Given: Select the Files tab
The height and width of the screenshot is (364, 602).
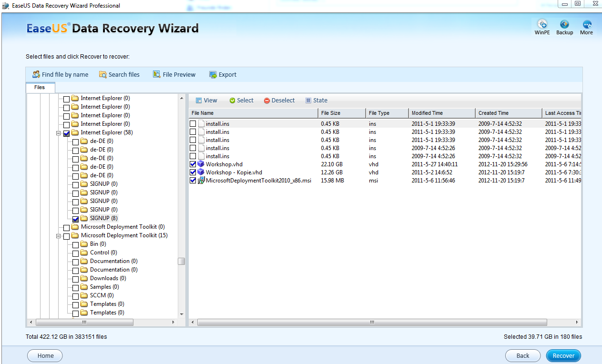Looking at the screenshot, I should 40,87.
